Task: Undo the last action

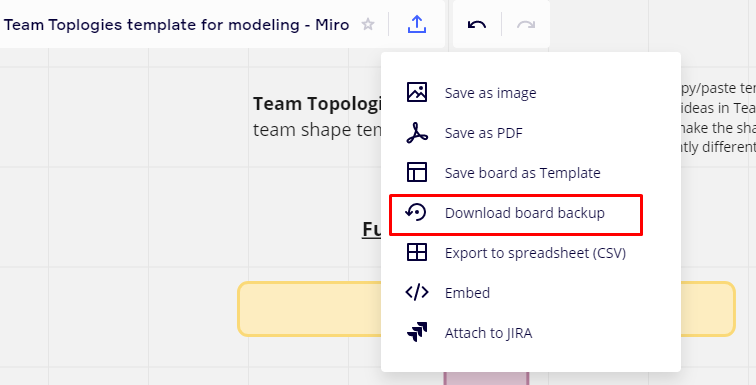Action: click(x=477, y=25)
